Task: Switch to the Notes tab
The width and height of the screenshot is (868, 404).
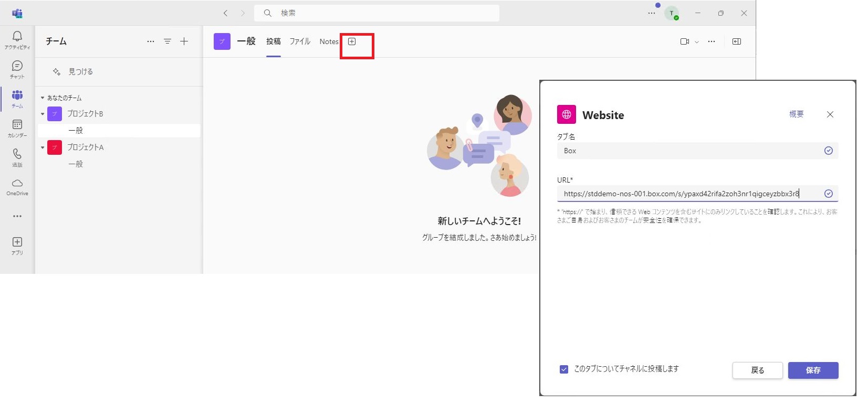Action: pos(329,41)
